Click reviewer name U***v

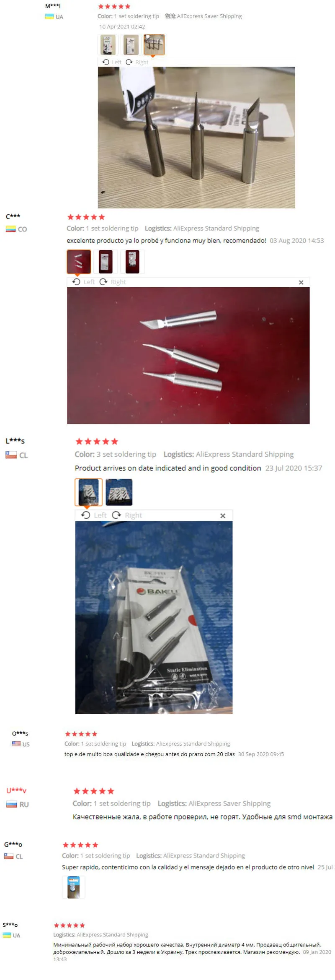[x=16, y=790]
